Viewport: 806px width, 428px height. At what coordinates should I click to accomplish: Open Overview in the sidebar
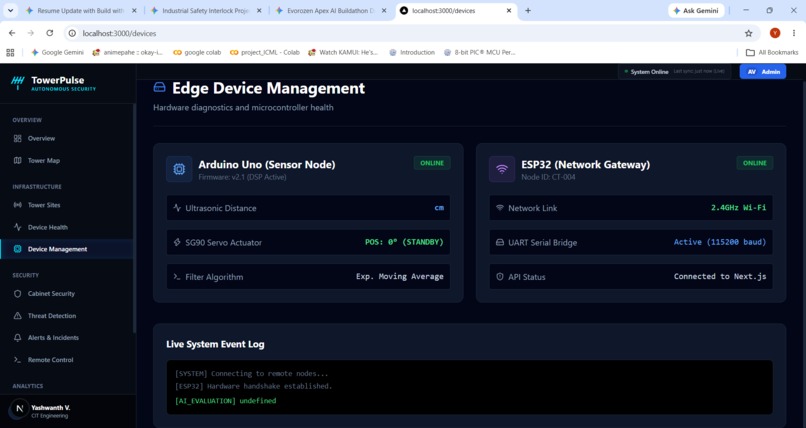67,138
